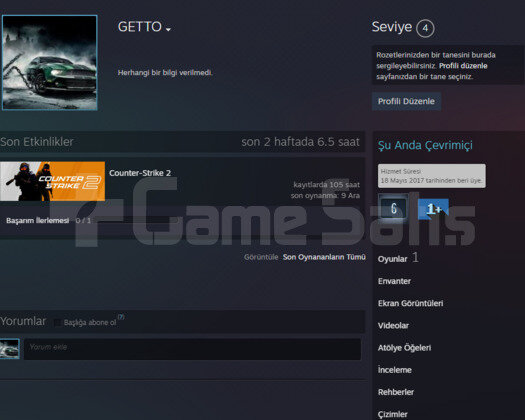Click the help question mark next to subscribe
The image size is (525, 420).
click(121, 317)
